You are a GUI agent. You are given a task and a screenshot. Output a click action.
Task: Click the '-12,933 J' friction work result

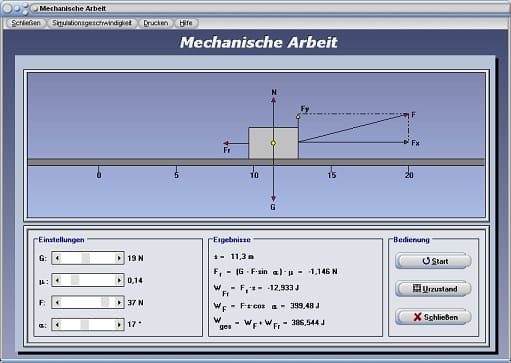tap(283, 287)
